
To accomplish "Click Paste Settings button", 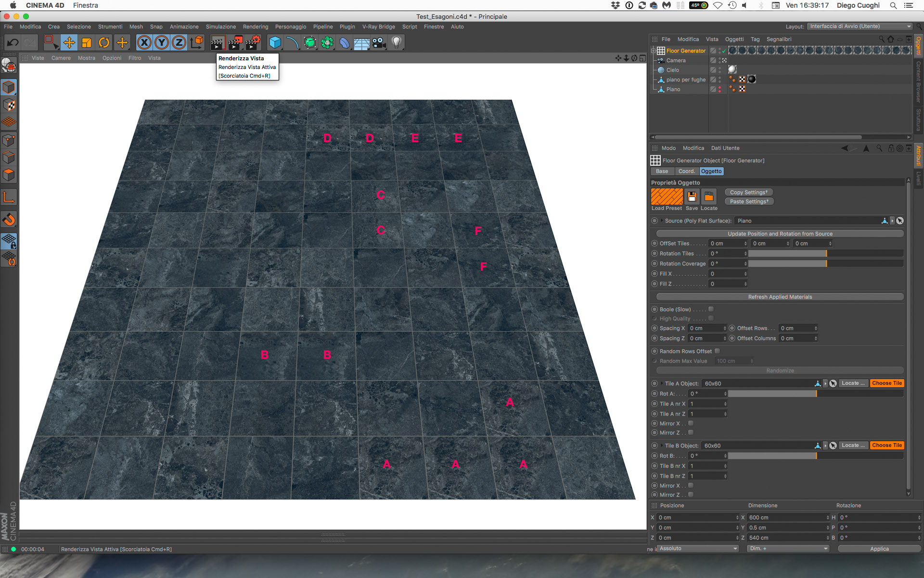I will pos(749,201).
